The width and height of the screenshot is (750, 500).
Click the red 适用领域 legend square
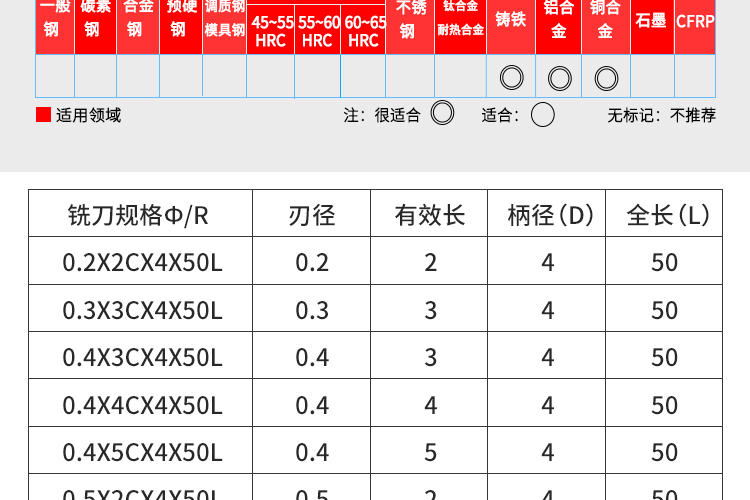pyautogui.click(x=43, y=115)
